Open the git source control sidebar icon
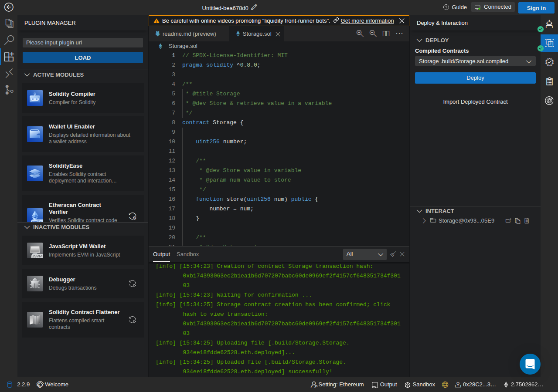 pyautogui.click(x=9, y=90)
